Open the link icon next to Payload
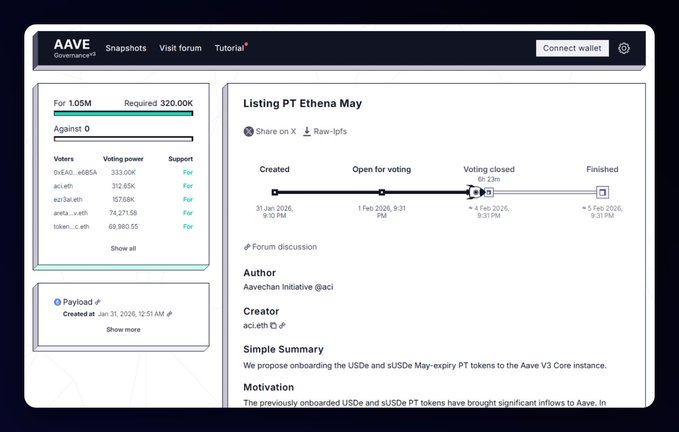This screenshot has height=432, width=679. point(98,302)
